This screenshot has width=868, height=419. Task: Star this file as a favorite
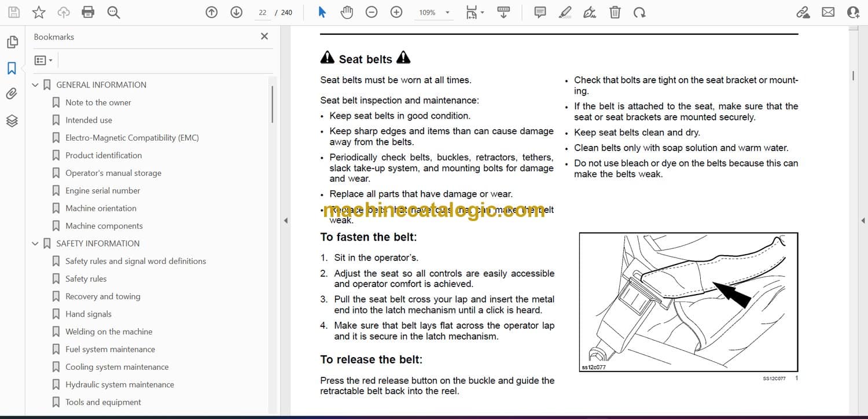(x=39, y=12)
